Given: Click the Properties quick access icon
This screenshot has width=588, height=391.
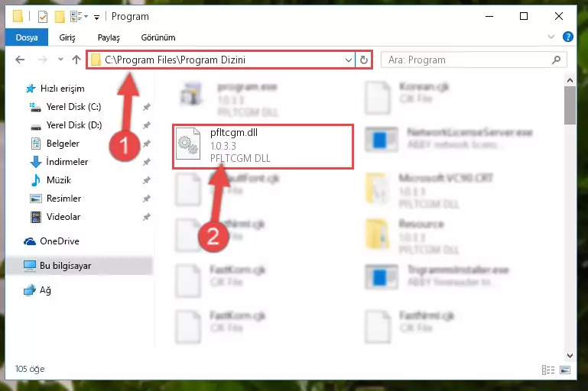Looking at the screenshot, I should click(43, 17).
